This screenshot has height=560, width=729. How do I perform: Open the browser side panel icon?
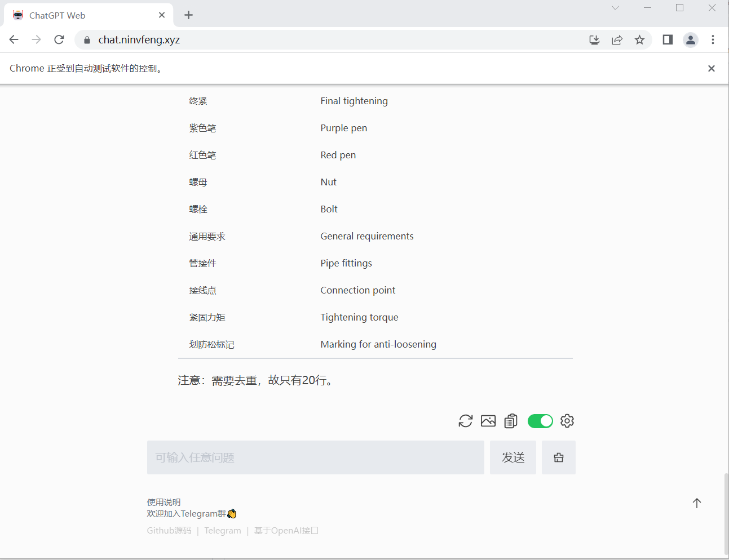pyautogui.click(x=668, y=39)
